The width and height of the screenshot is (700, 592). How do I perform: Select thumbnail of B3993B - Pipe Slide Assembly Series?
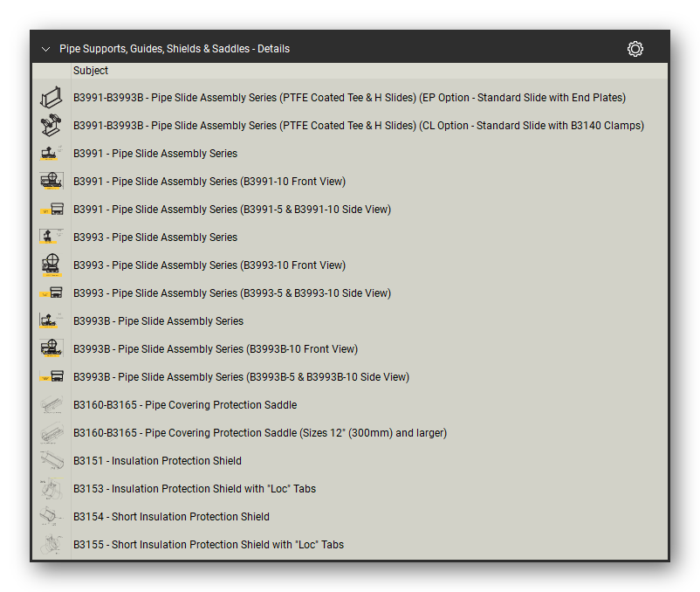coord(51,320)
